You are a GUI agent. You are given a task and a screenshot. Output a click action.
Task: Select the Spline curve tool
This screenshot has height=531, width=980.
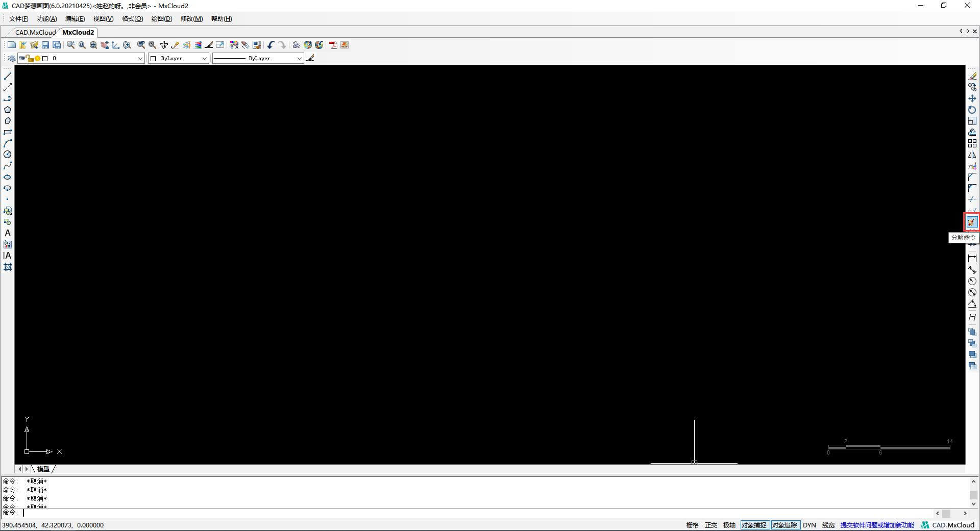tap(8, 166)
